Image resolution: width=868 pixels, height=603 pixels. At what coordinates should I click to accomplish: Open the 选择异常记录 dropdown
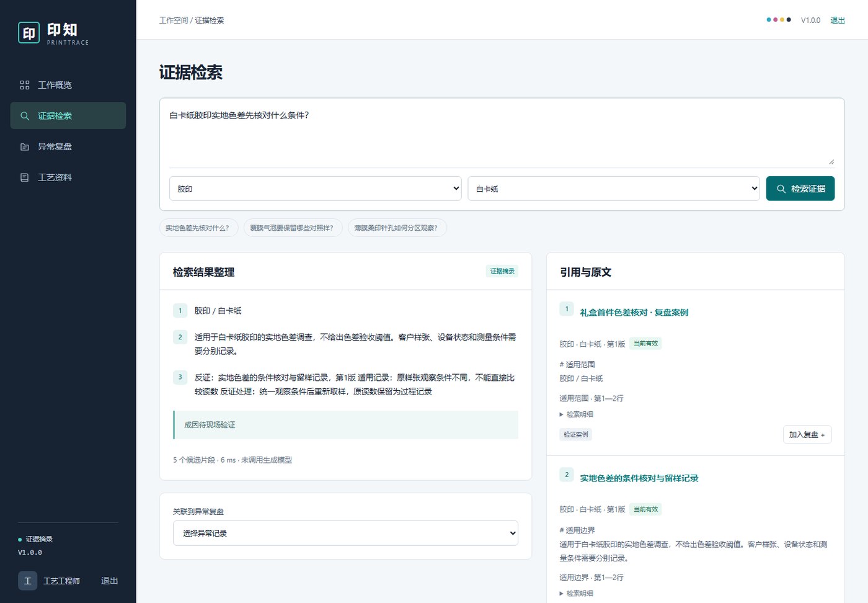tap(345, 534)
